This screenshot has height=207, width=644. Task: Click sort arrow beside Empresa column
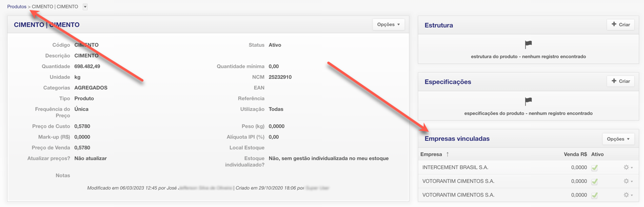pyautogui.click(x=447, y=154)
